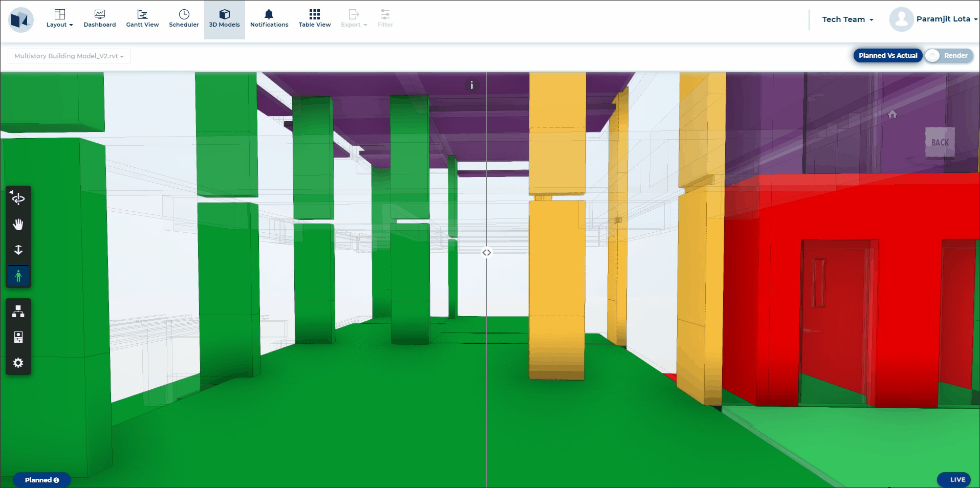
Task: Click the Home view icon
Action: pyautogui.click(x=892, y=115)
